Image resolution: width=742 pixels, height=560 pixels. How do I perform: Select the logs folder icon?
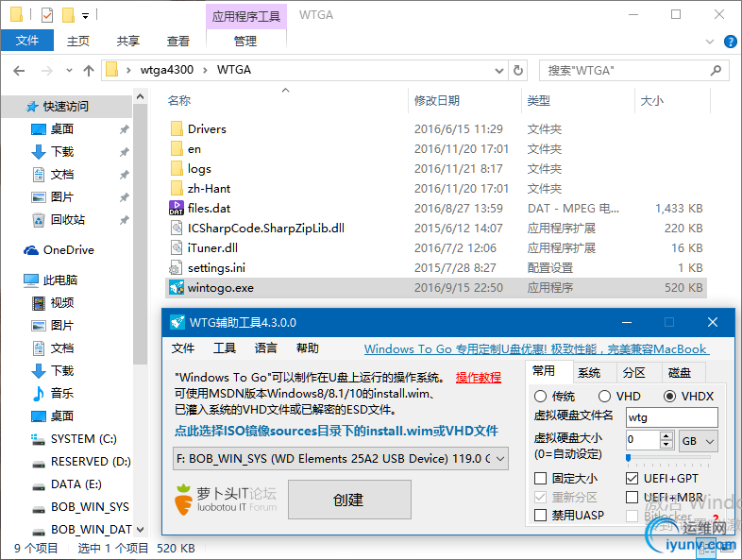click(x=177, y=168)
